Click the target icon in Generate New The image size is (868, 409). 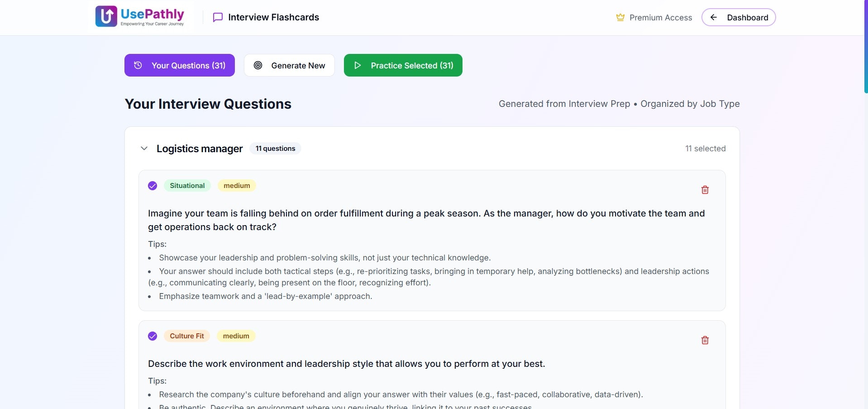click(x=258, y=65)
